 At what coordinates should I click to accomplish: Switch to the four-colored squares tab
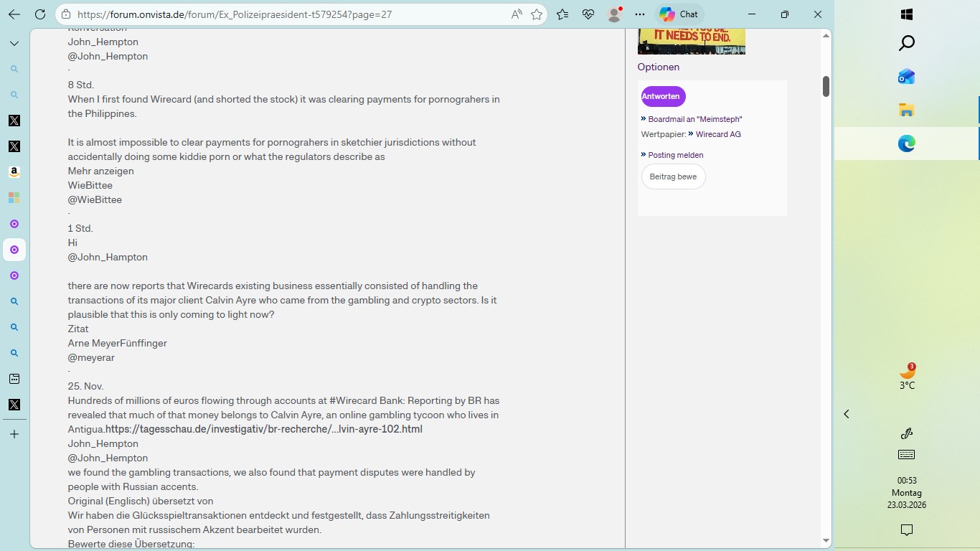(14, 198)
